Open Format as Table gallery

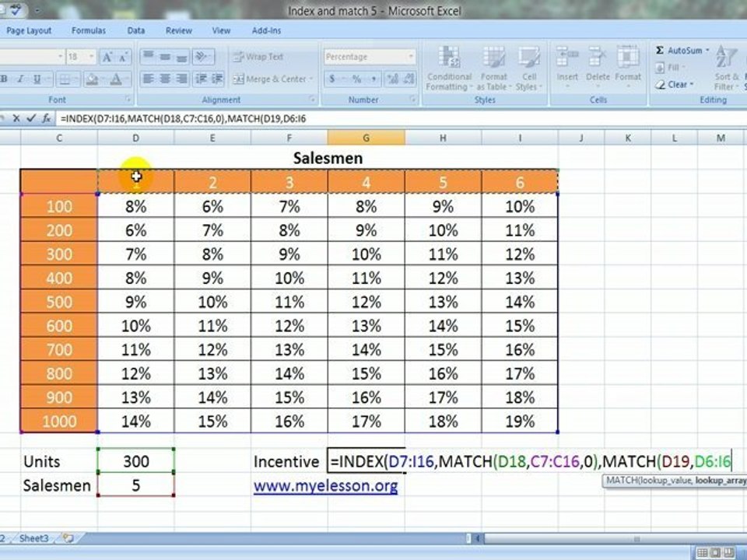pos(493,68)
